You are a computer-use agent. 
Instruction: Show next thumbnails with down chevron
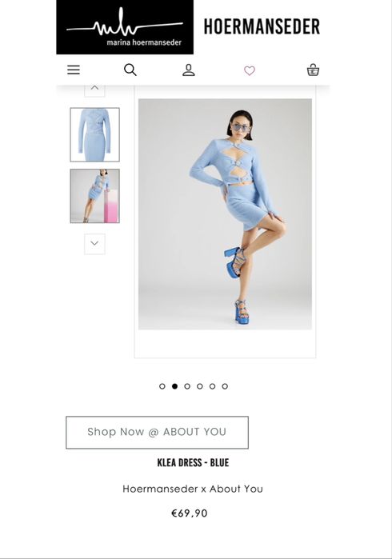[x=94, y=244]
